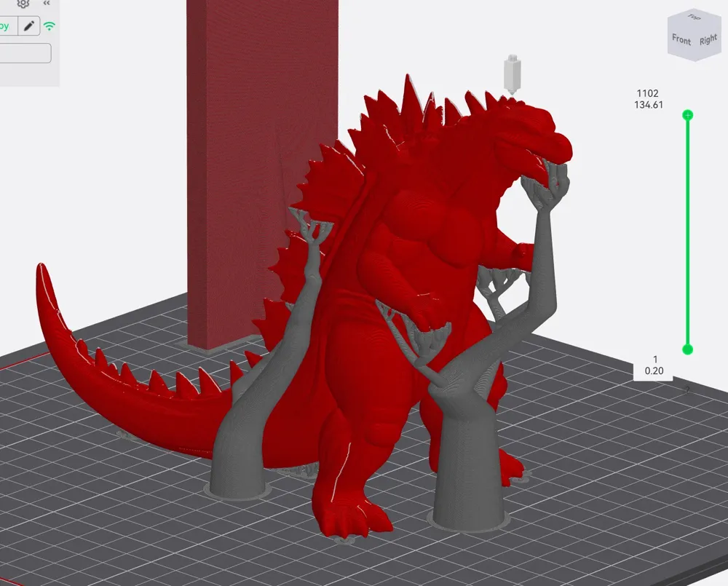728x586 pixels.
Task: Grab the lower layer slider handle
Action: tap(688, 349)
